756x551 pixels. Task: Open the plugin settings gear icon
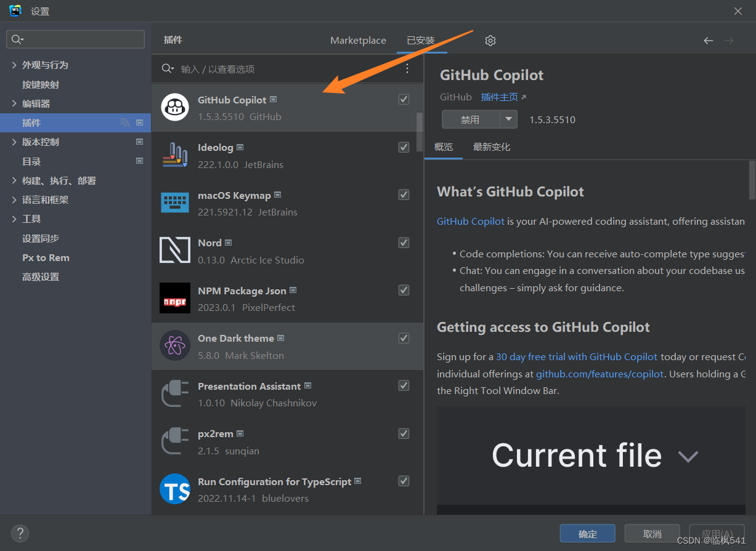coord(490,41)
